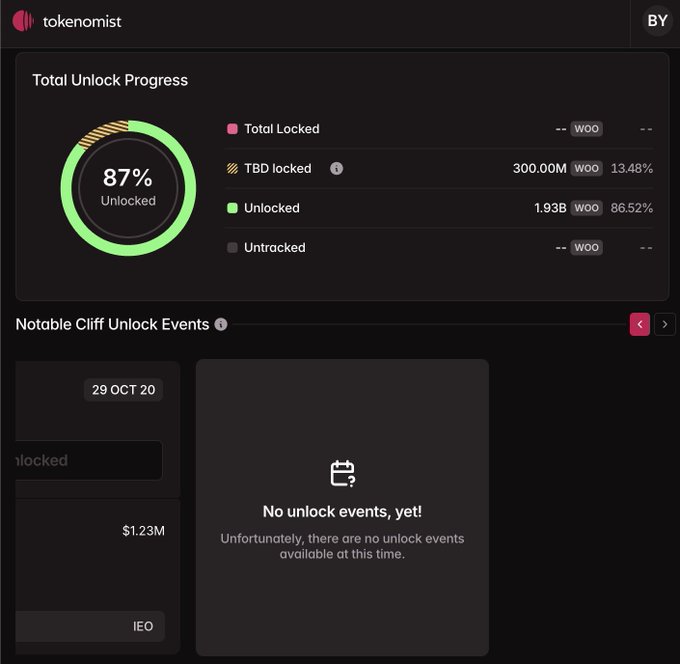
Task: Select the 29 OCT 20 date badge
Action: coord(123,389)
